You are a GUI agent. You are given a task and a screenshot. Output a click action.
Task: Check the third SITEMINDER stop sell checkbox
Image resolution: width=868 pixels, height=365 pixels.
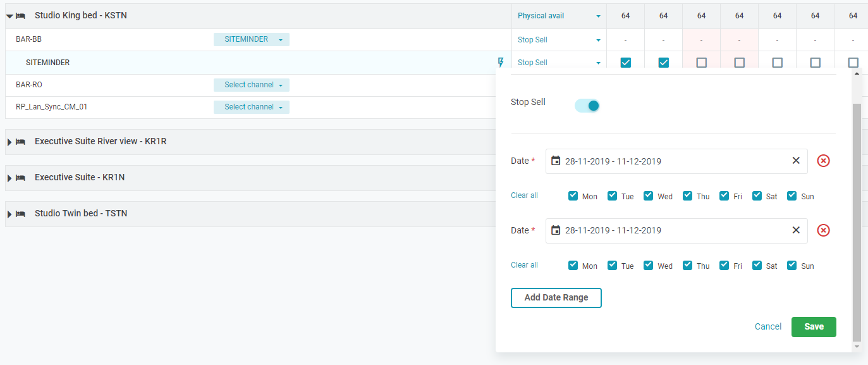pyautogui.click(x=701, y=63)
